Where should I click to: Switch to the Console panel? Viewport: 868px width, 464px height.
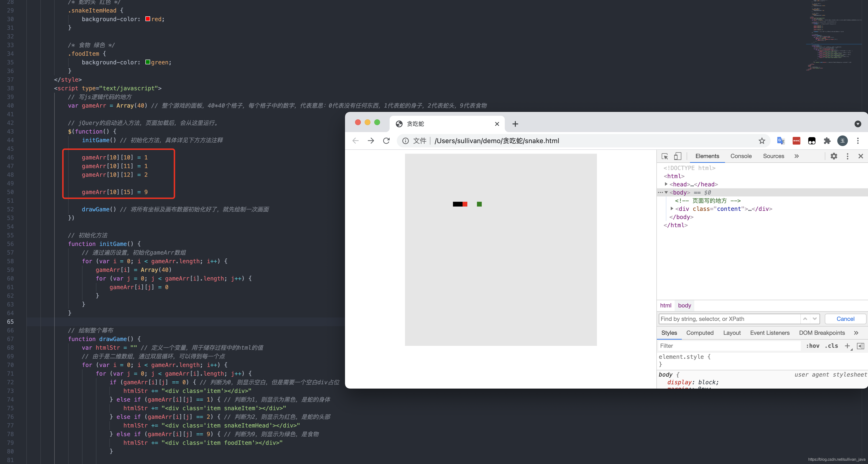(741, 156)
